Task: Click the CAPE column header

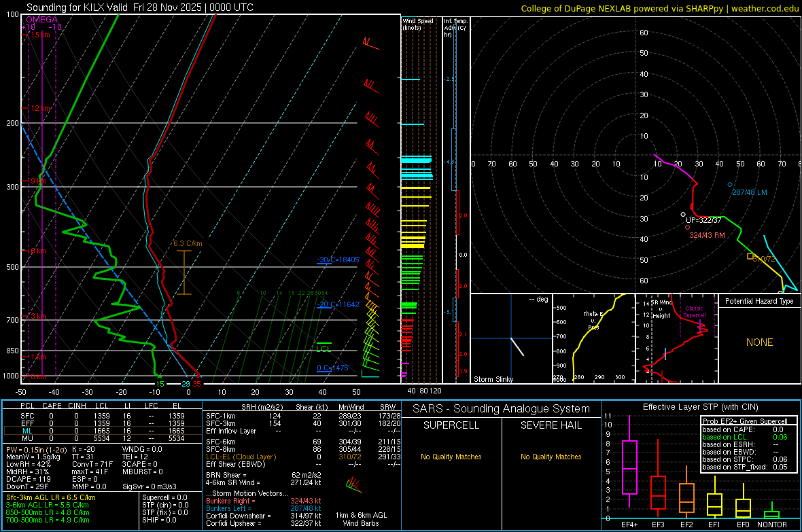Action: tap(52, 406)
